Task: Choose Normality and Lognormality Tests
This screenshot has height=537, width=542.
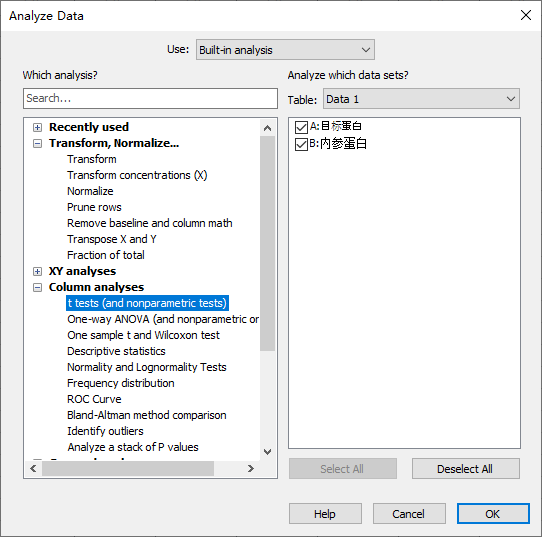Action: (x=147, y=367)
